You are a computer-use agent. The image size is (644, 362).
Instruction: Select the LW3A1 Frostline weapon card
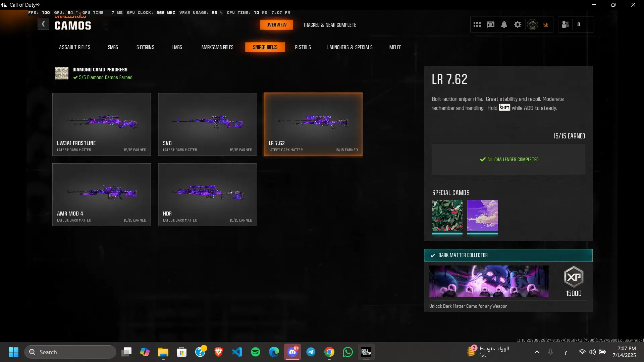click(x=102, y=124)
